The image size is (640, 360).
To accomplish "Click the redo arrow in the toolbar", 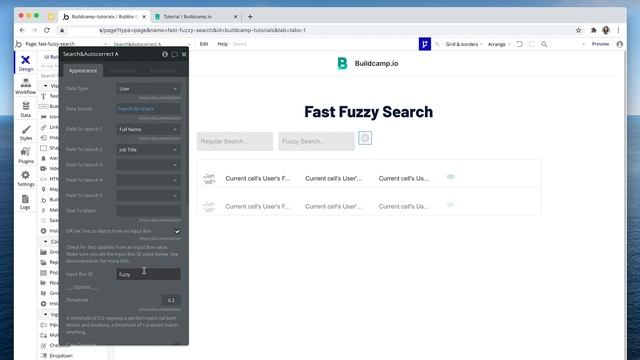I will (x=531, y=44).
